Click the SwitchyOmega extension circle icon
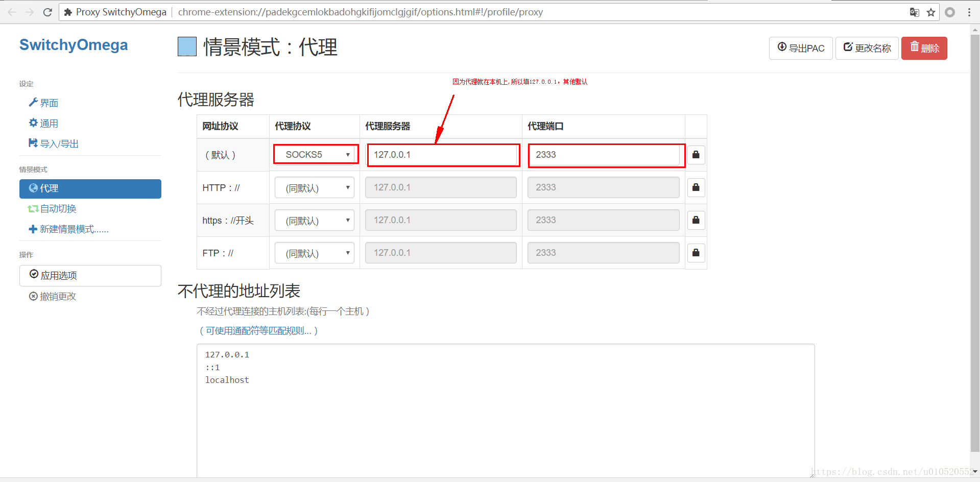Image resolution: width=980 pixels, height=482 pixels. click(x=950, y=12)
